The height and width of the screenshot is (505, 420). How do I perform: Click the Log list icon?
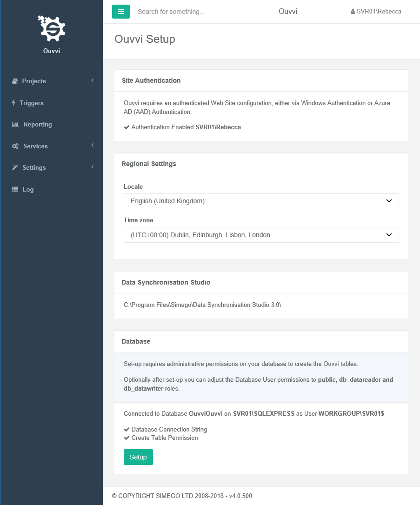[x=15, y=189]
